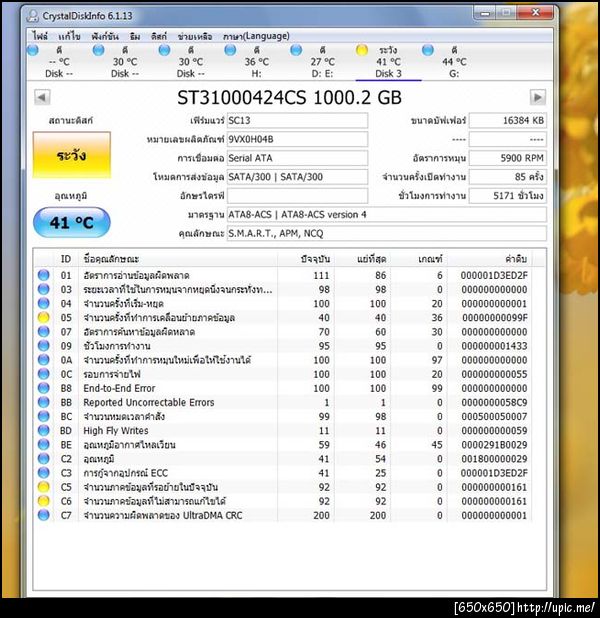Click blue status orb for attribute 04

coord(44,303)
